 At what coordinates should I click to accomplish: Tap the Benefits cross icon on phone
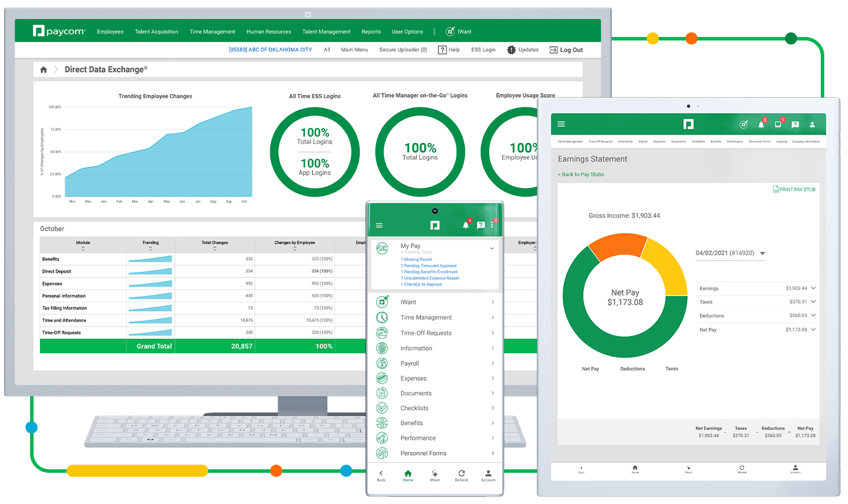tap(382, 423)
